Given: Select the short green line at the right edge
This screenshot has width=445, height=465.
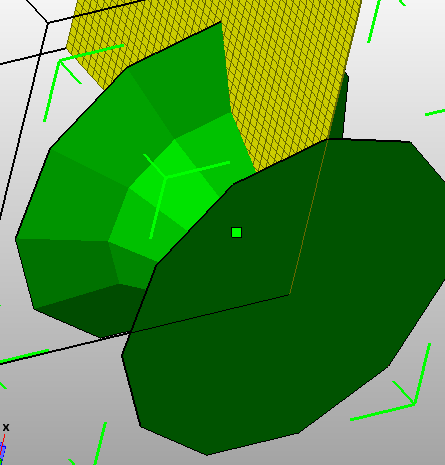Looking at the screenshot, I should [435, 113].
